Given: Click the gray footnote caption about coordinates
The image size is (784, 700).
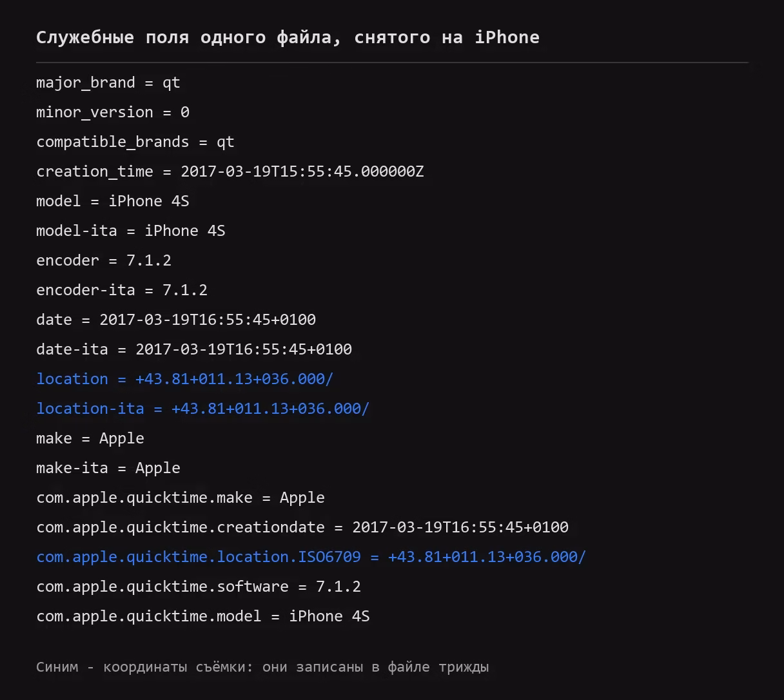Looking at the screenshot, I should click(262, 667).
